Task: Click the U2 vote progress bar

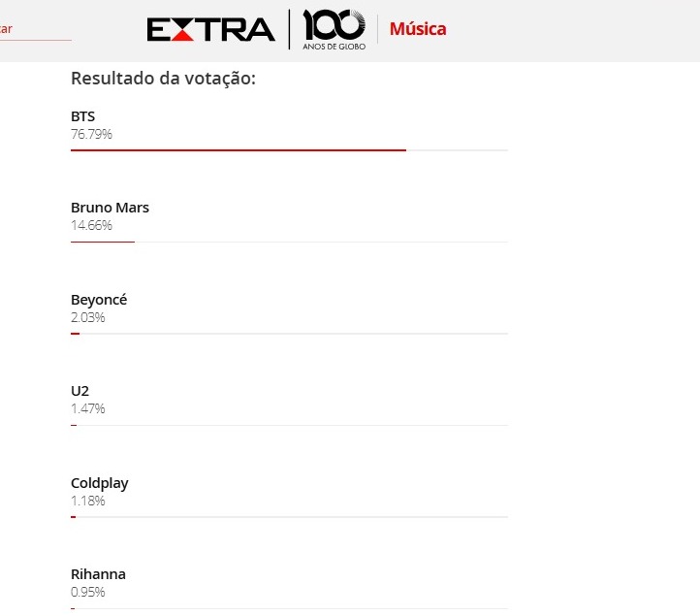Action: click(289, 425)
